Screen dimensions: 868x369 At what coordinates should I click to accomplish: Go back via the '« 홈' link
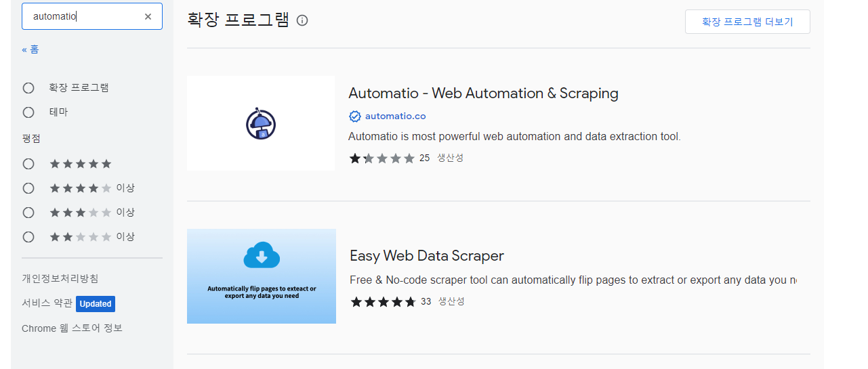point(30,49)
